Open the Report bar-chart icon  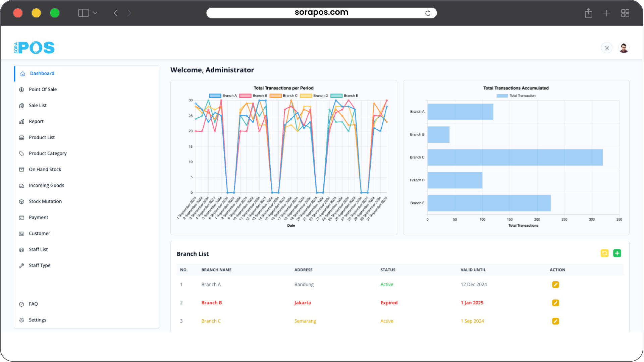click(x=21, y=121)
